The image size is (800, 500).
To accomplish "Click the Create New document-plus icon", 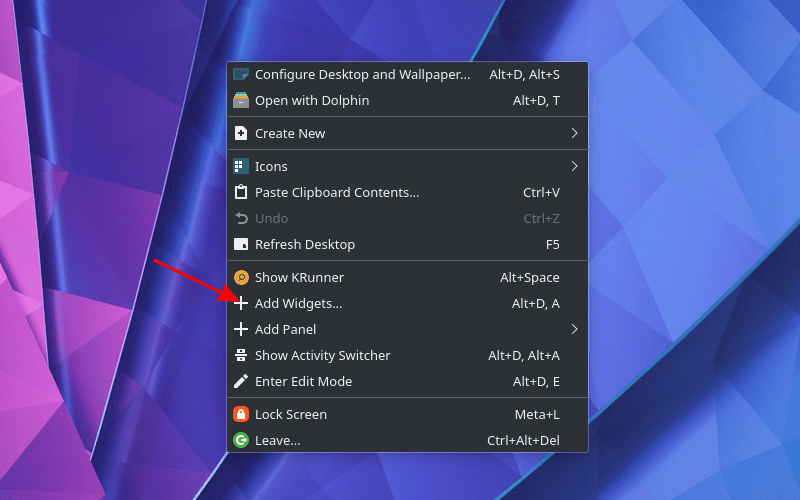I will (240, 134).
